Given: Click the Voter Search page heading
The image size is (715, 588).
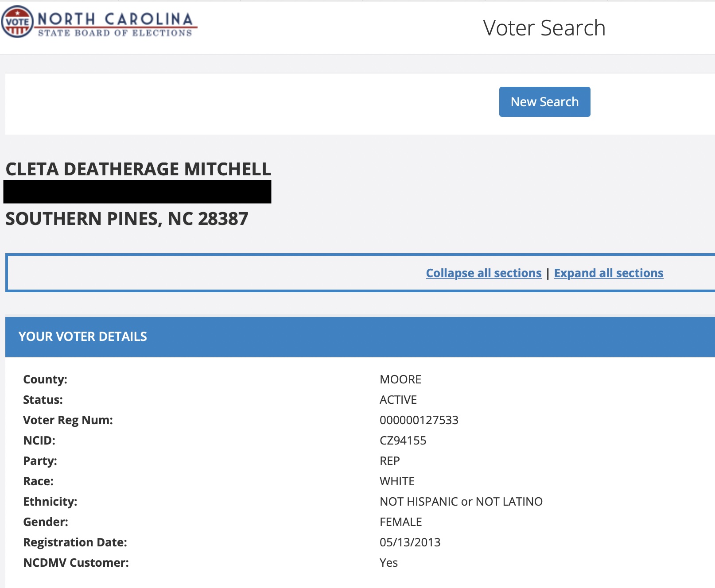Looking at the screenshot, I should point(544,28).
